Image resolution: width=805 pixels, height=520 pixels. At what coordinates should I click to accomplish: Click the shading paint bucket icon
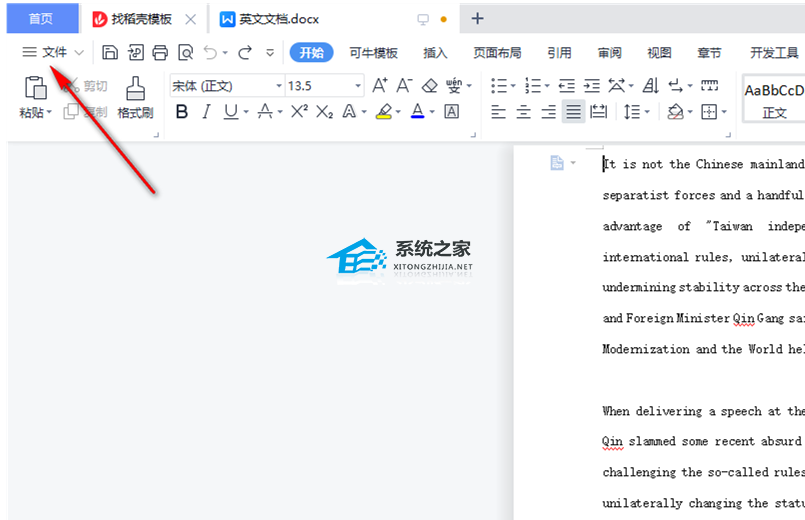click(676, 111)
